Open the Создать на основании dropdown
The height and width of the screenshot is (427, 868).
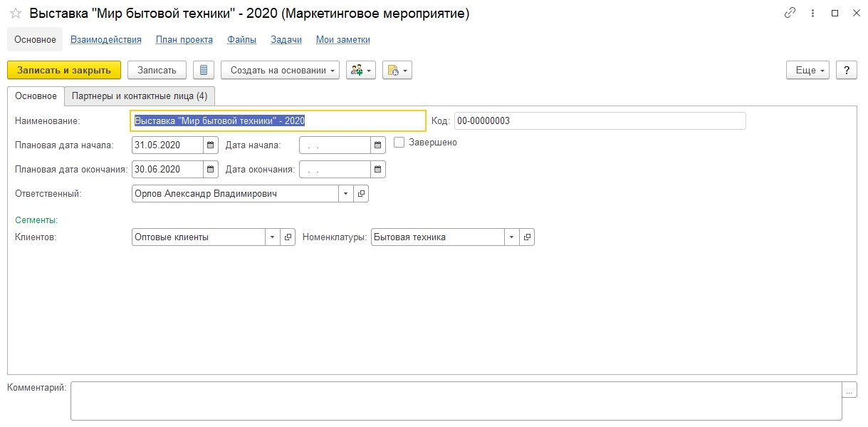tap(281, 70)
